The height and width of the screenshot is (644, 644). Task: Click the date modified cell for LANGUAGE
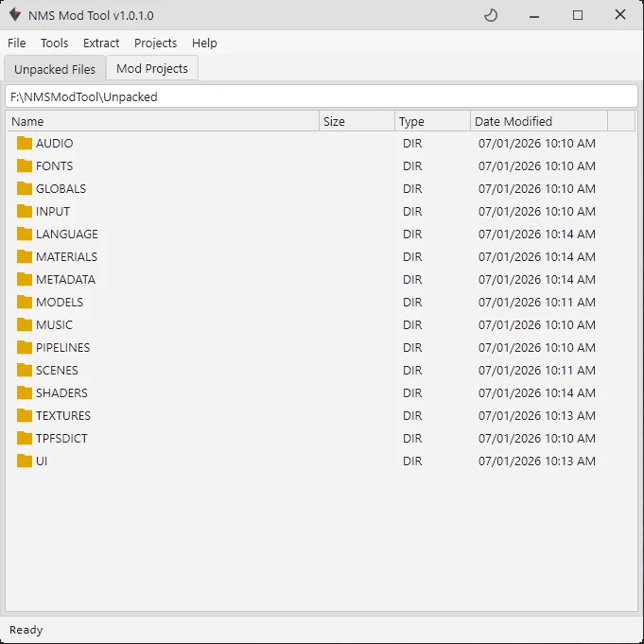(x=537, y=234)
